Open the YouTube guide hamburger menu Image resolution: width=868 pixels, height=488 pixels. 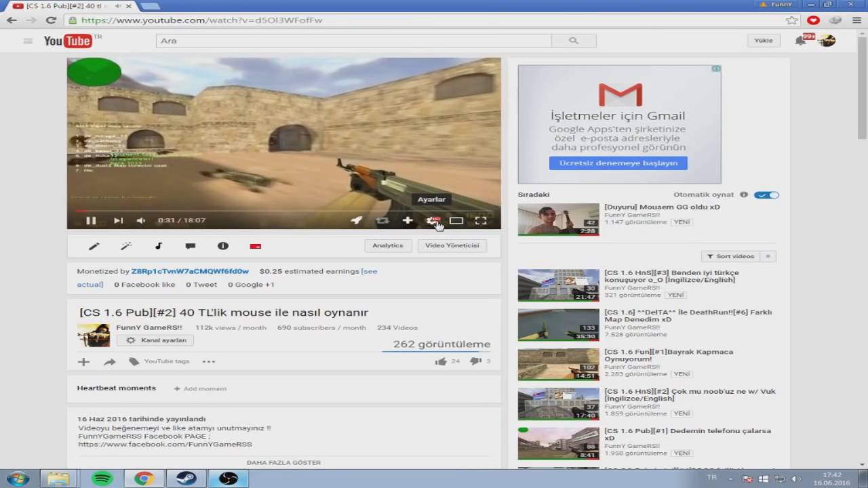point(28,41)
